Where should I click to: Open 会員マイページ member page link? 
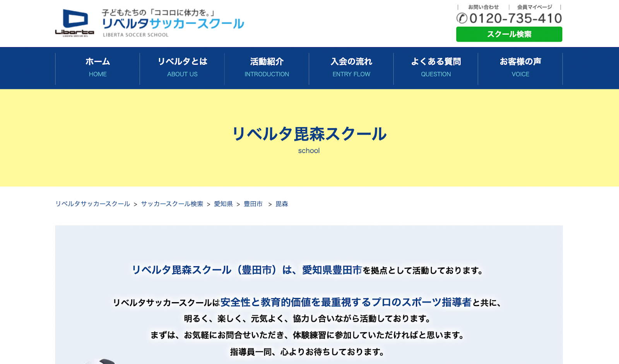coord(534,7)
